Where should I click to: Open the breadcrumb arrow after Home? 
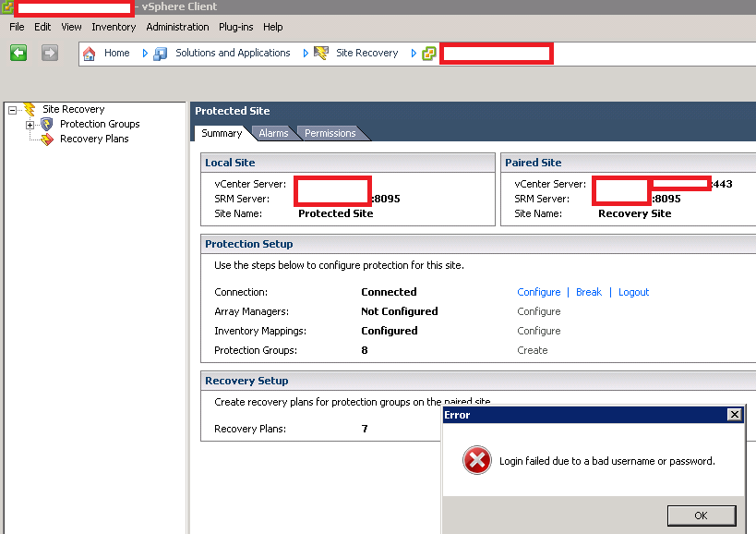click(x=145, y=54)
